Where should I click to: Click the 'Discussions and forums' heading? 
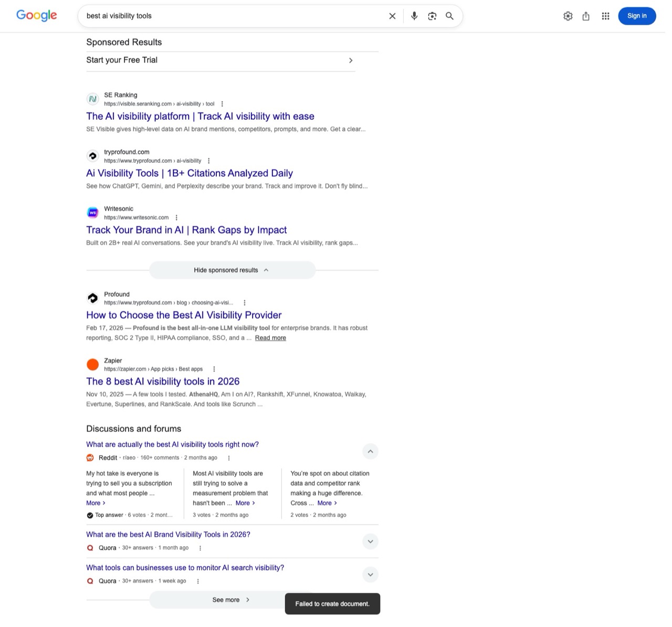[x=133, y=429]
